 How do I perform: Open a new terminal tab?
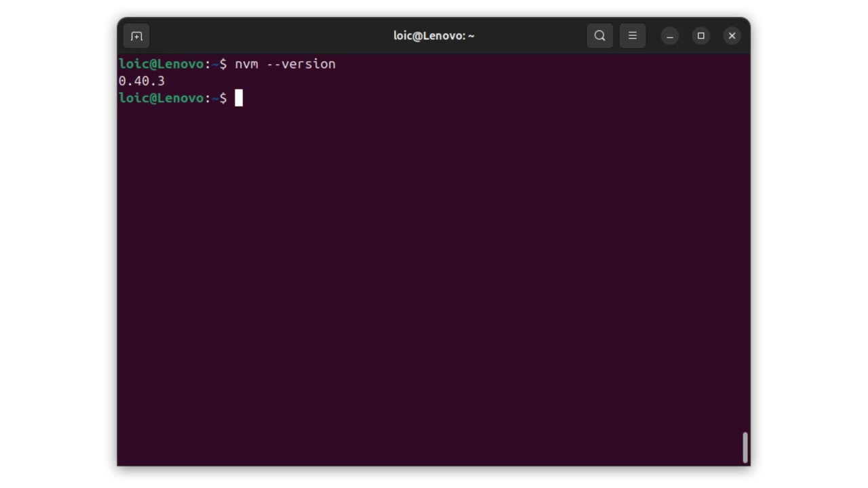136,36
